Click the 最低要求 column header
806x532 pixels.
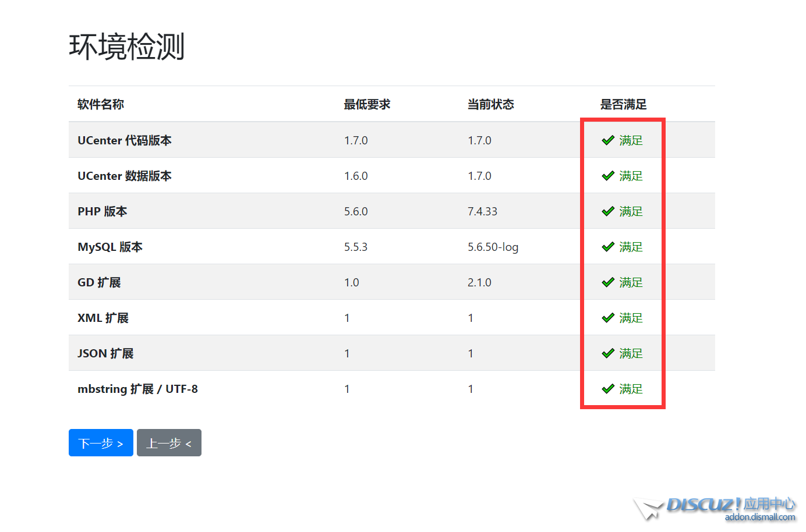[367, 104]
